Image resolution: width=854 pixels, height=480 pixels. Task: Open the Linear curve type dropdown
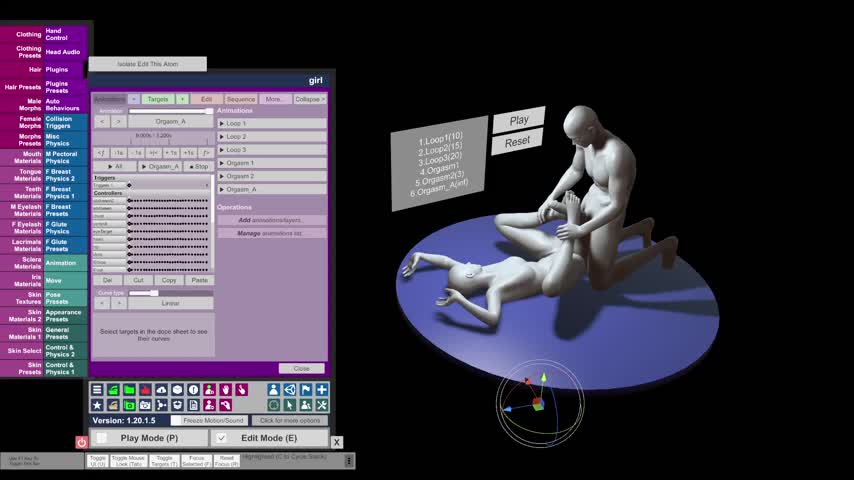click(170, 303)
